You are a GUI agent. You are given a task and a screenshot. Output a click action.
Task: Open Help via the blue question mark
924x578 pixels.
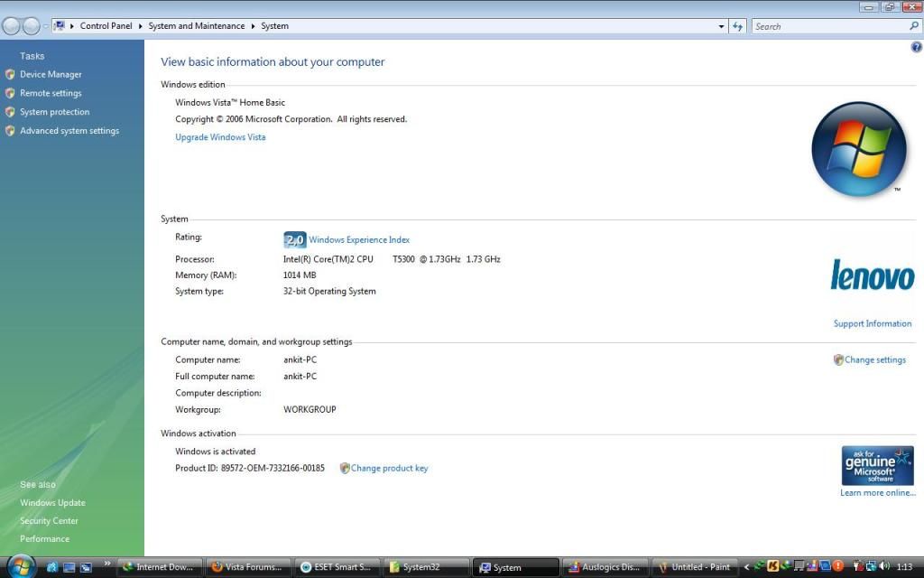point(917,47)
